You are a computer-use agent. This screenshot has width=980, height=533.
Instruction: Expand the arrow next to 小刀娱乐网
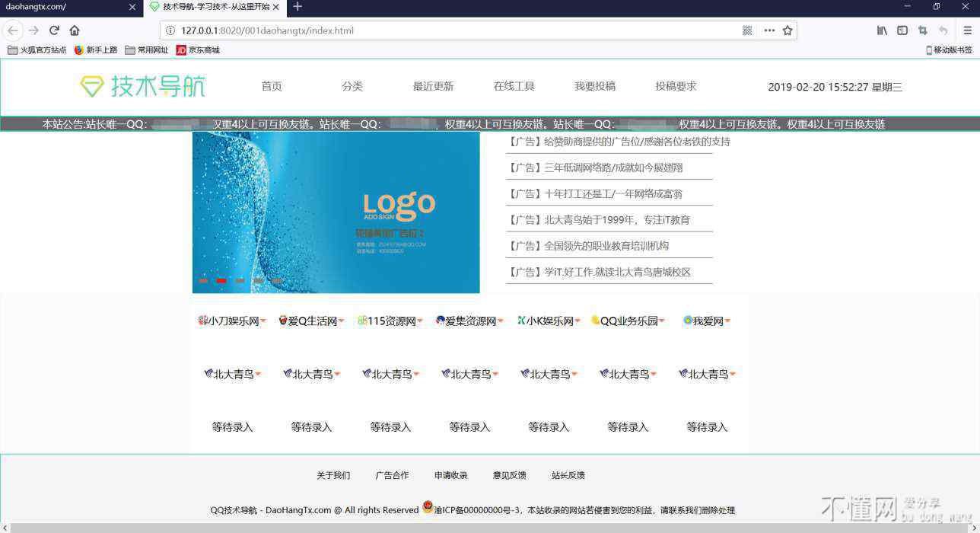263,321
